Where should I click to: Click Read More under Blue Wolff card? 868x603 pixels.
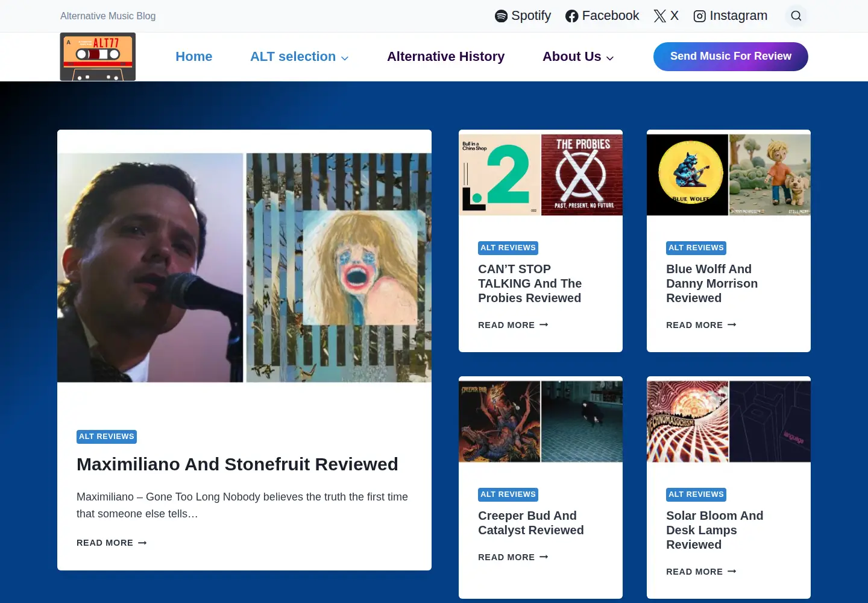[x=701, y=325]
